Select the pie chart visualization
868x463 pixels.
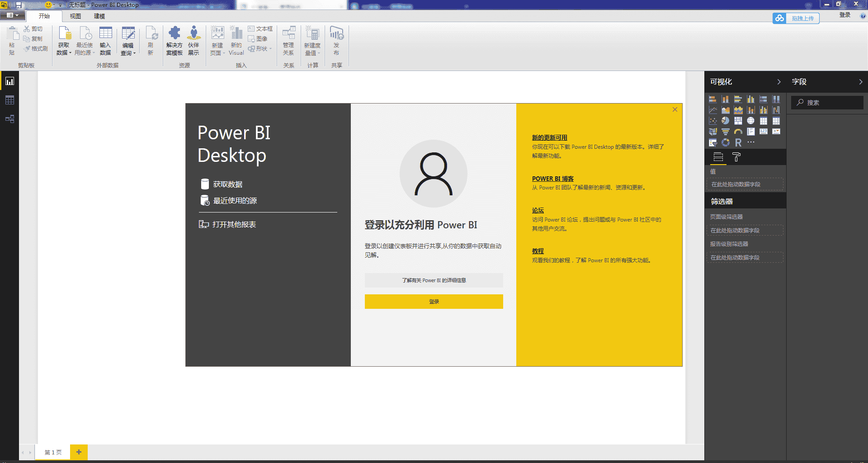[725, 121]
